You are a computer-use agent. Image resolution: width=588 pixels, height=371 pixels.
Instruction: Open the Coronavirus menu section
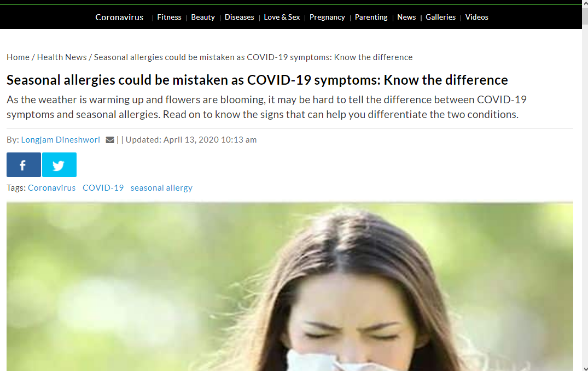tap(119, 17)
